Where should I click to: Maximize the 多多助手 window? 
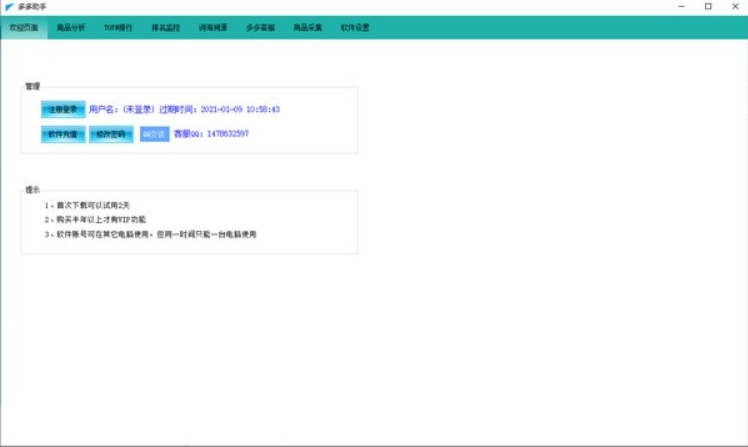(x=708, y=7)
